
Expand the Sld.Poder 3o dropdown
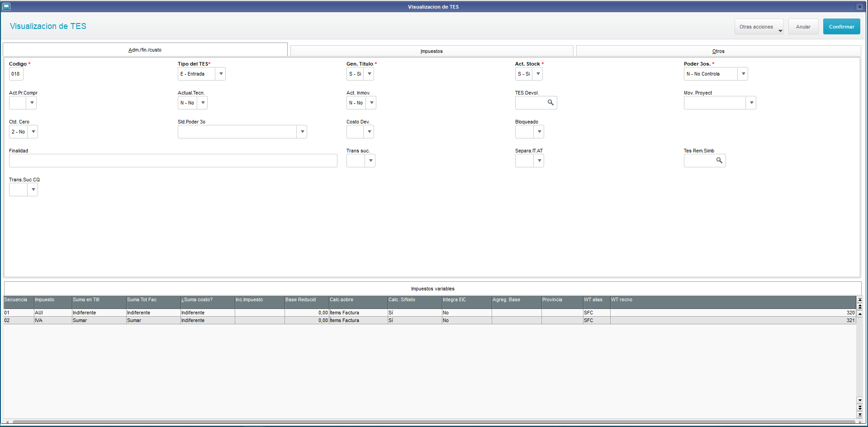click(302, 132)
